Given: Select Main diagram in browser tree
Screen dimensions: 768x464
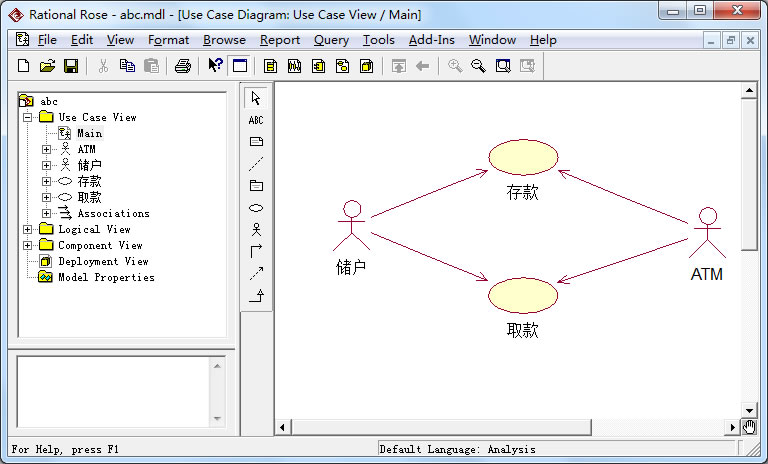Looking at the screenshot, I should tap(90, 133).
